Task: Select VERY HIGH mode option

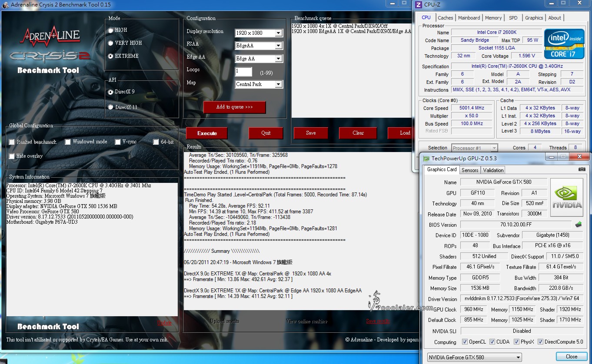Action: 110,43
